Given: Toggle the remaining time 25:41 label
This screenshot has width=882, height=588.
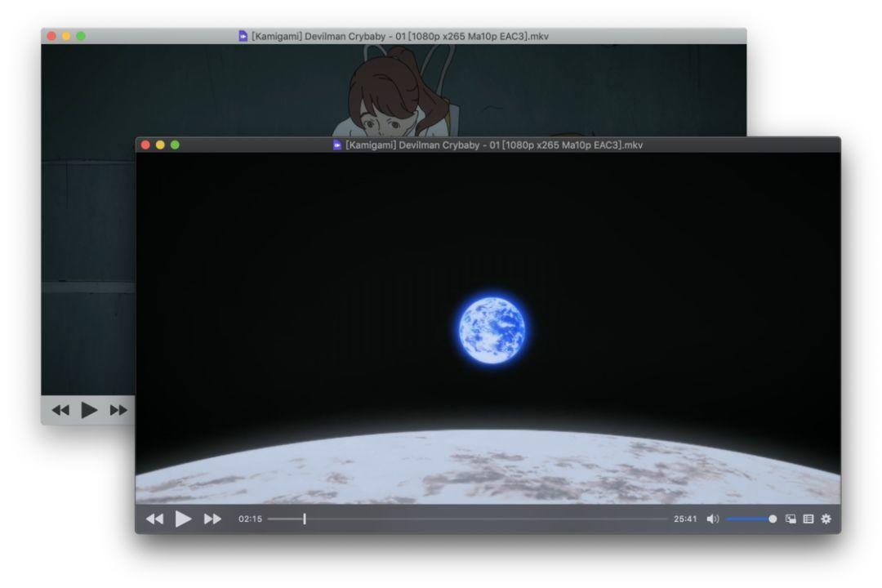Looking at the screenshot, I should [685, 519].
